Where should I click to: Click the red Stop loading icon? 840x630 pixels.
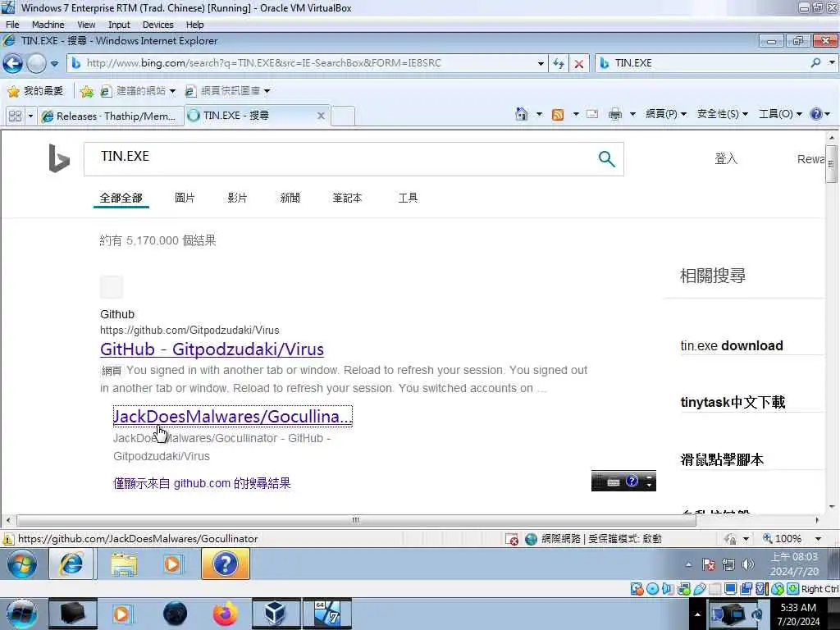[578, 64]
